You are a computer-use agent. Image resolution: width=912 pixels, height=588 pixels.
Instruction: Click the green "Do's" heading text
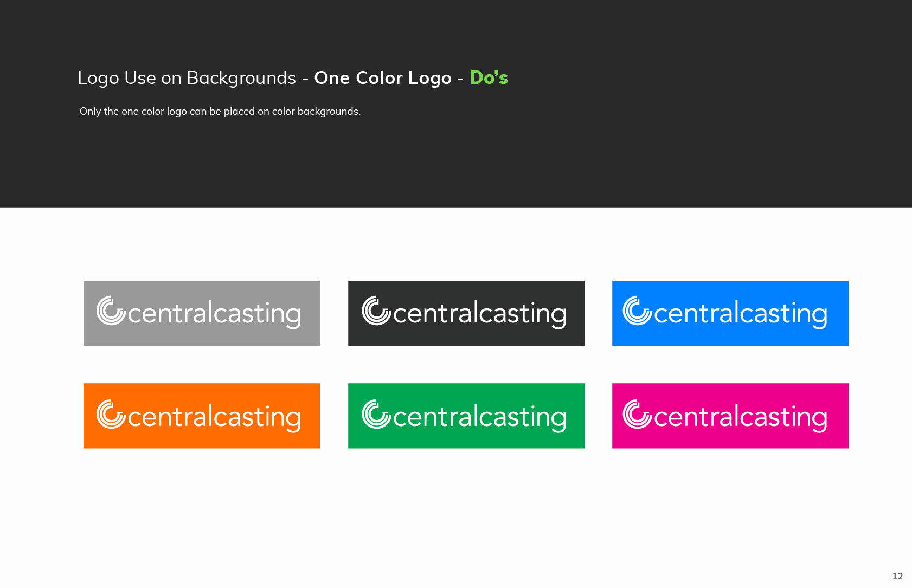pyautogui.click(x=489, y=77)
